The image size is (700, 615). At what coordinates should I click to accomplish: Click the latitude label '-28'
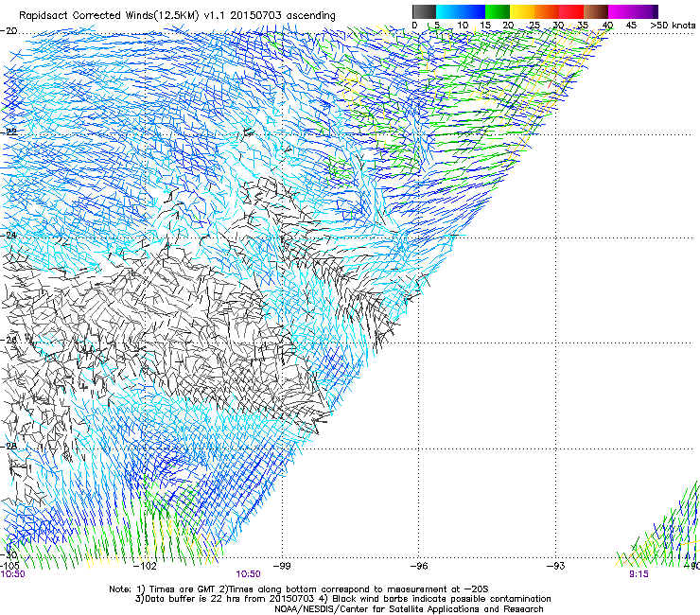(x=9, y=446)
